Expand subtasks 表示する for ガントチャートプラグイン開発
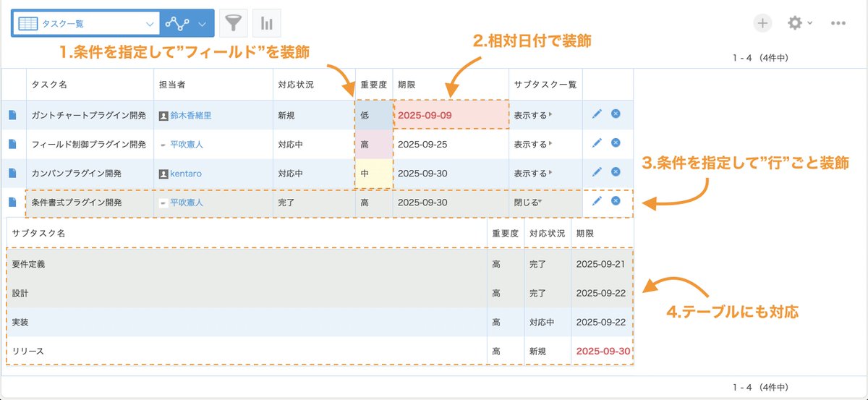The width and height of the screenshot is (868, 400). click(532, 115)
